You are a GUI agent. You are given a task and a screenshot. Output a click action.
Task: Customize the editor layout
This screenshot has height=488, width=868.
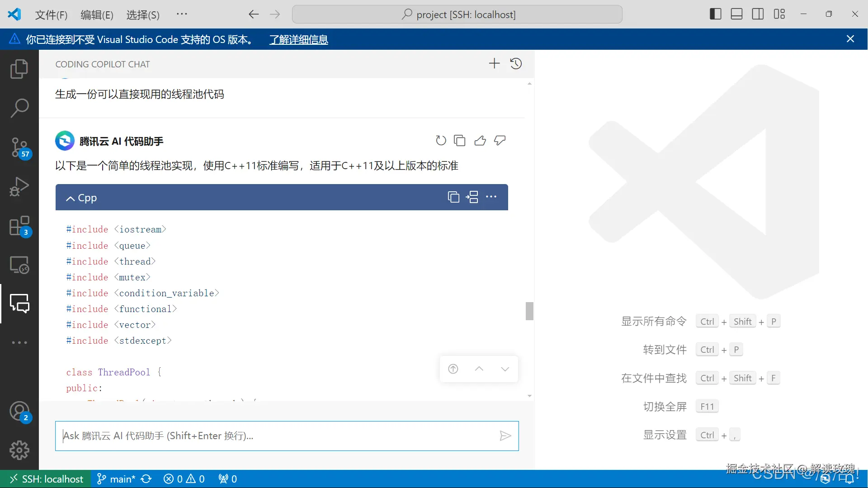pyautogui.click(x=779, y=14)
